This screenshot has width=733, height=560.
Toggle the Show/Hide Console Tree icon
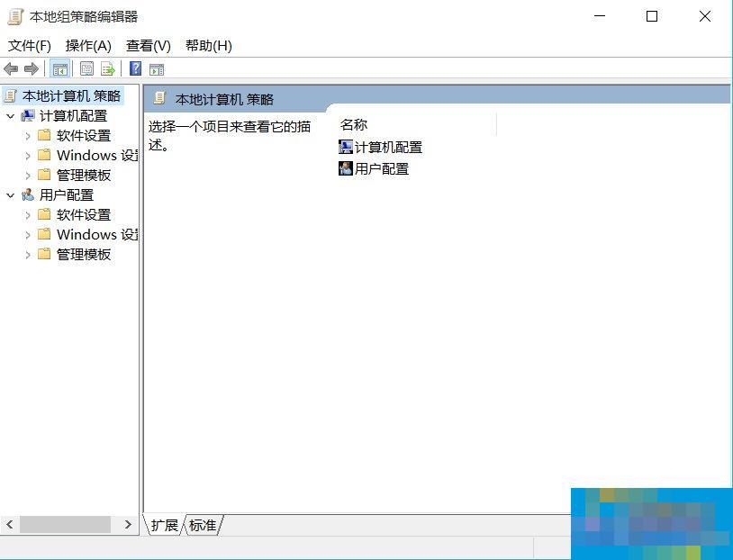coord(59,69)
